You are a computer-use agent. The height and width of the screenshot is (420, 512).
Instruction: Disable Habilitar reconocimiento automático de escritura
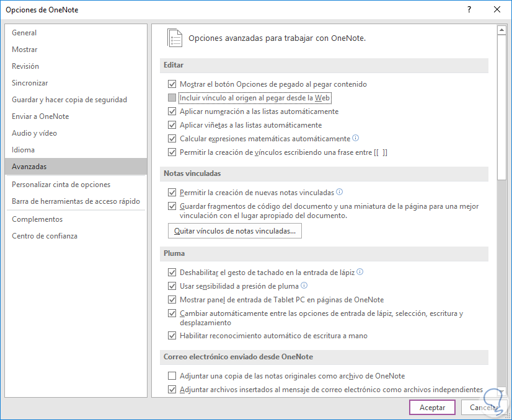(172, 336)
